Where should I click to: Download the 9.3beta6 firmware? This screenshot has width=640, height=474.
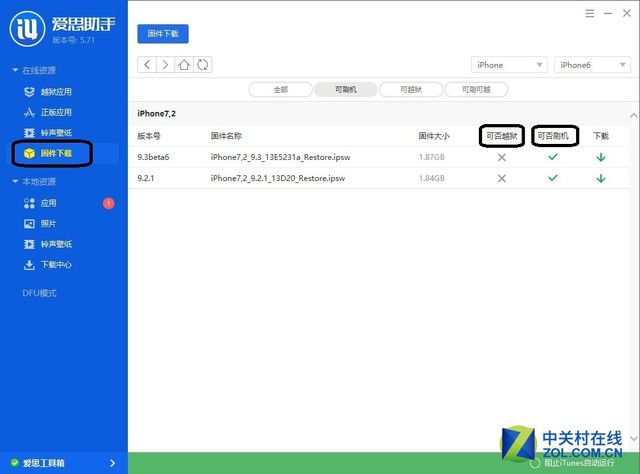coord(601,157)
